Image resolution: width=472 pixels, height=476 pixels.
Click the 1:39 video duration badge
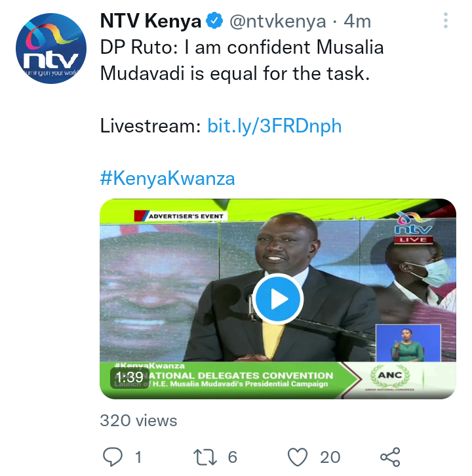click(130, 378)
